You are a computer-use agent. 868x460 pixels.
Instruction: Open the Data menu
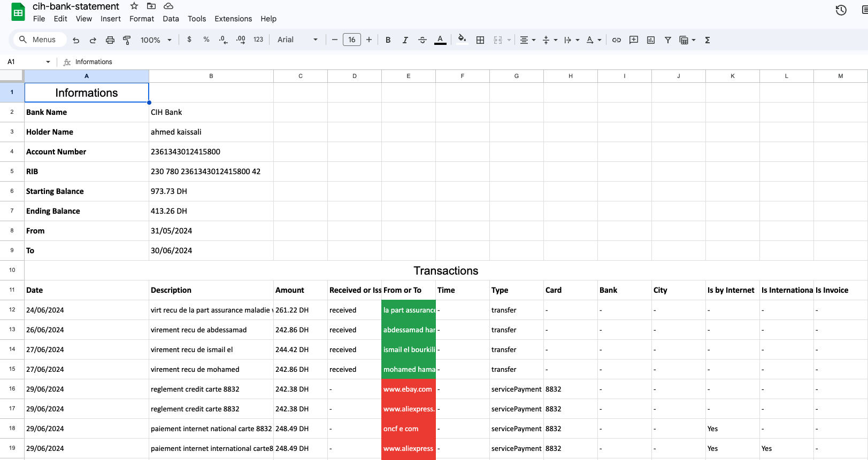171,19
